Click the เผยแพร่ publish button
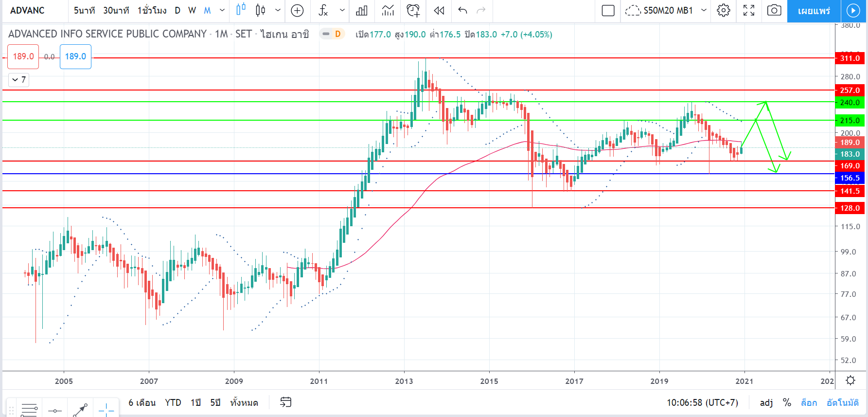 click(x=814, y=11)
